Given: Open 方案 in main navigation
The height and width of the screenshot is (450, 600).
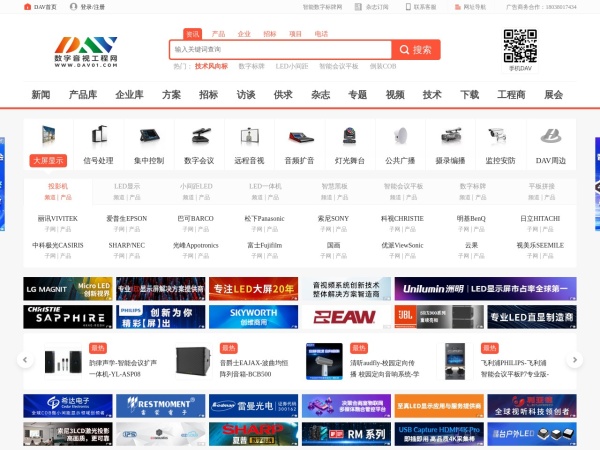Looking at the screenshot, I should coord(171,95).
